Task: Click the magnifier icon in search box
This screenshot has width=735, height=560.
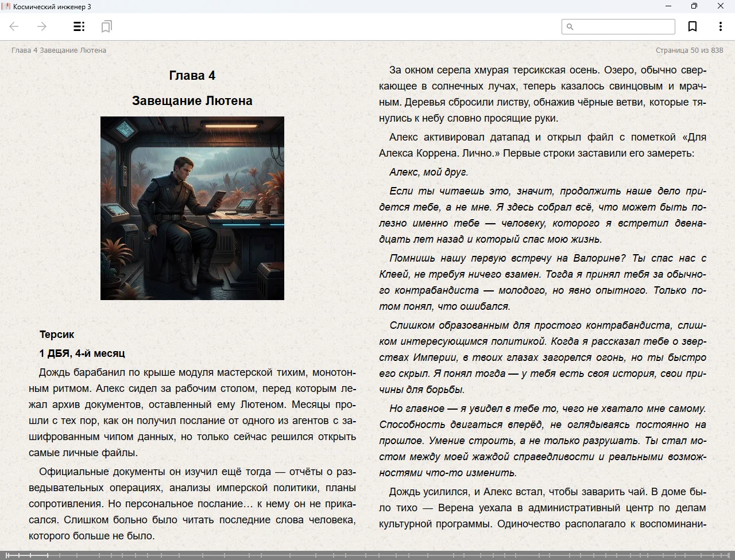Action: pos(570,26)
